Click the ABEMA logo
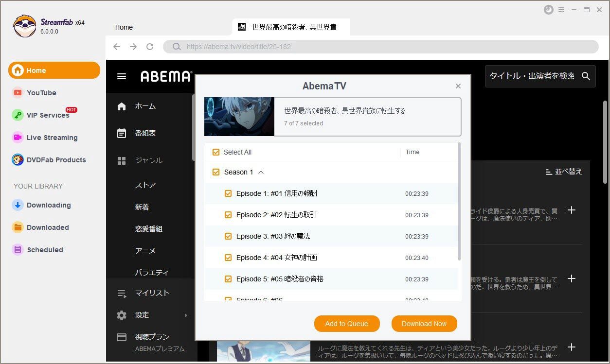Screen dimensions: 610x364 pyautogui.click(x=165, y=76)
